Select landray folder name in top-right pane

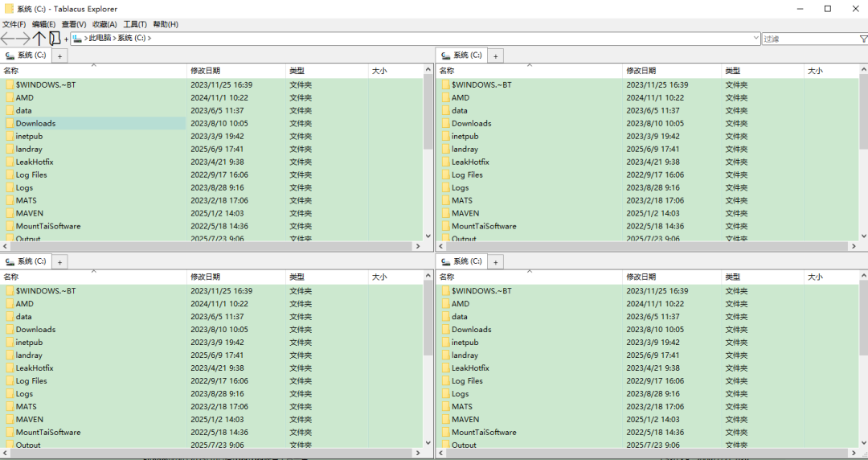[x=465, y=149]
